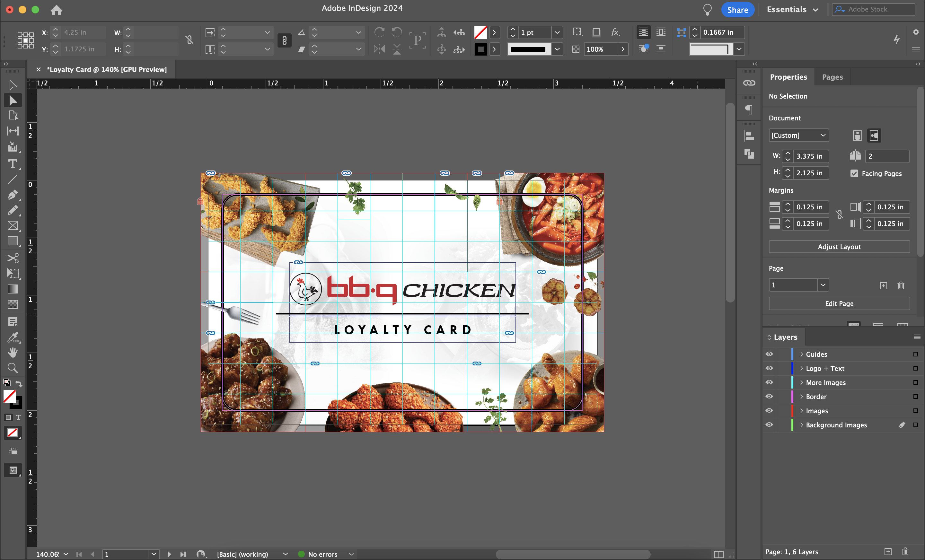Screen dimensions: 925x560
Task: Select the Pen tool
Action: coord(13,195)
